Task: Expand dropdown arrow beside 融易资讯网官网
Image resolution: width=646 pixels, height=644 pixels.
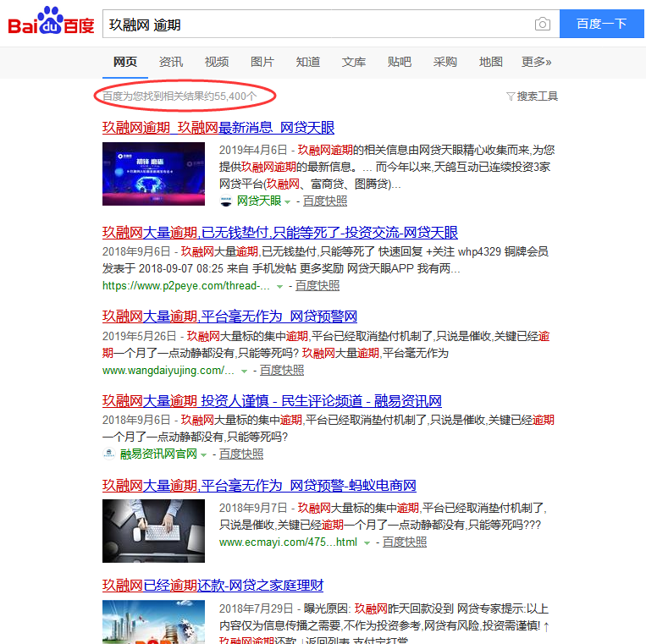Action: (203, 455)
